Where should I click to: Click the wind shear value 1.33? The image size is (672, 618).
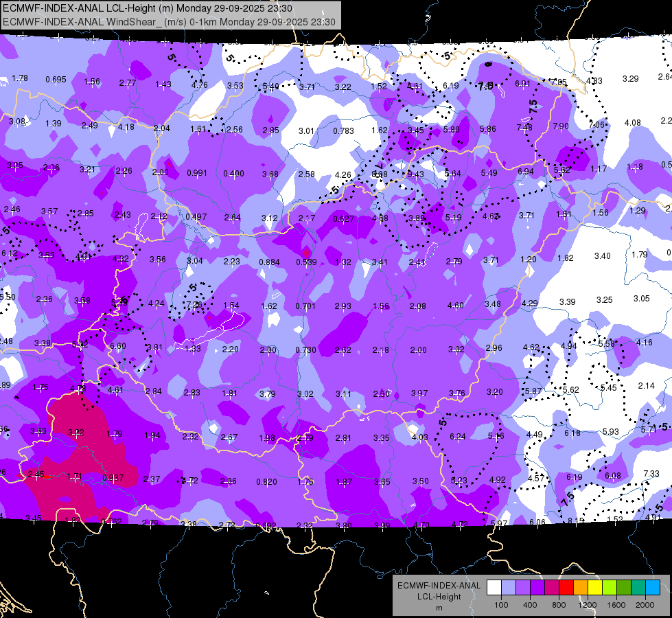coord(193,349)
